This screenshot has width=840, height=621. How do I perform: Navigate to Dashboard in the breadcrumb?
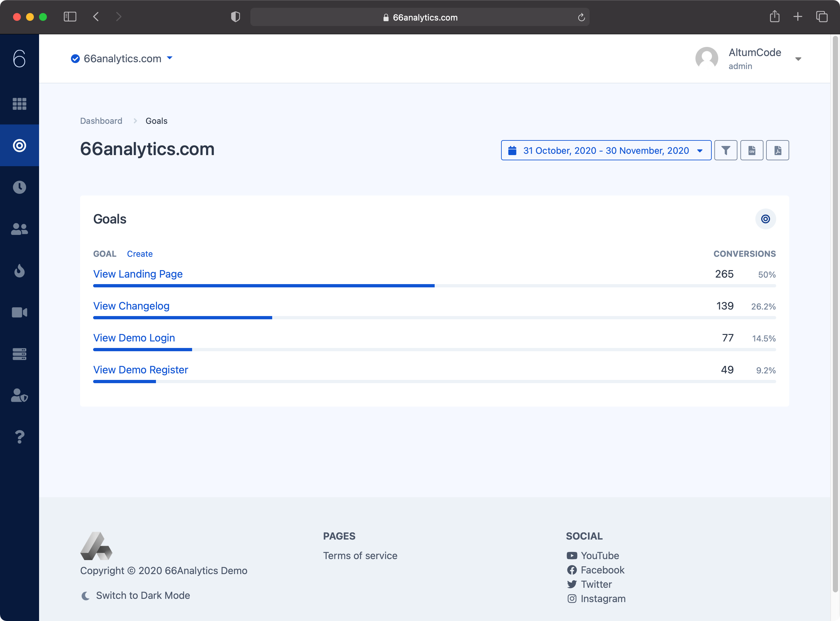(101, 121)
